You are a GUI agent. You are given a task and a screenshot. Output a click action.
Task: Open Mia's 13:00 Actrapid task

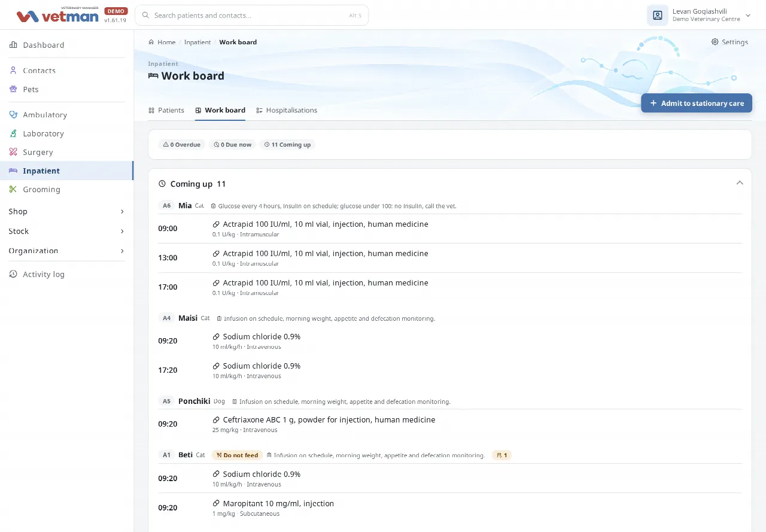pyautogui.click(x=450, y=258)
